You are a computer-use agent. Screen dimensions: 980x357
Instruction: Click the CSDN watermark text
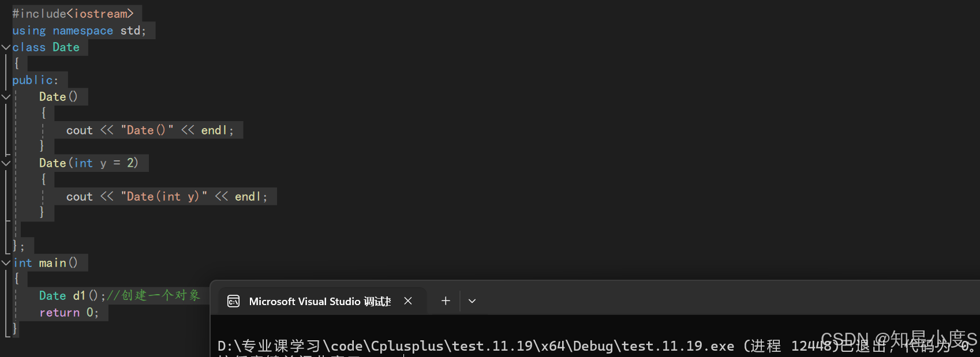pyautogui.click(x=899, y=340)
